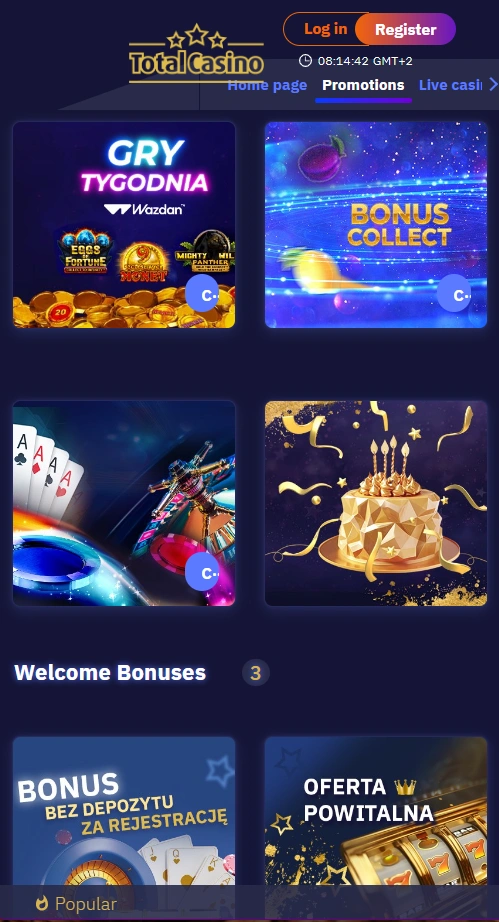
Task: Open the Oferta Powitalna welcome offer
Action: pos(376,811)
